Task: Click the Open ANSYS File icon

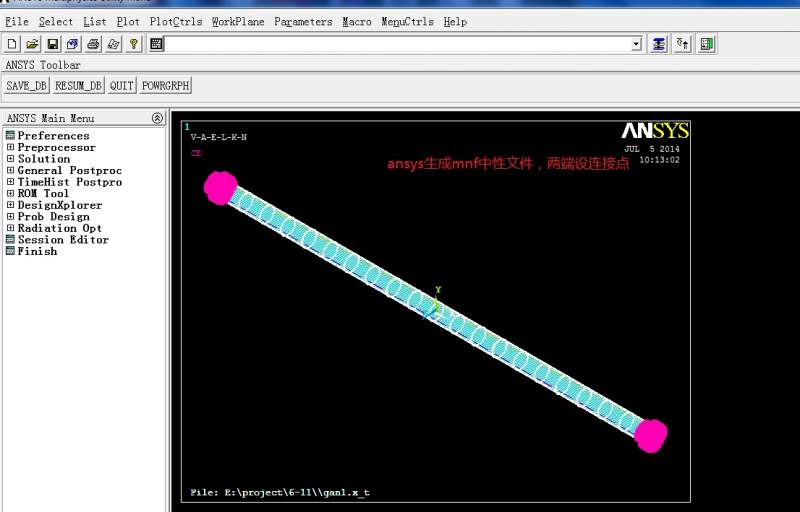Action: point(32,44)
